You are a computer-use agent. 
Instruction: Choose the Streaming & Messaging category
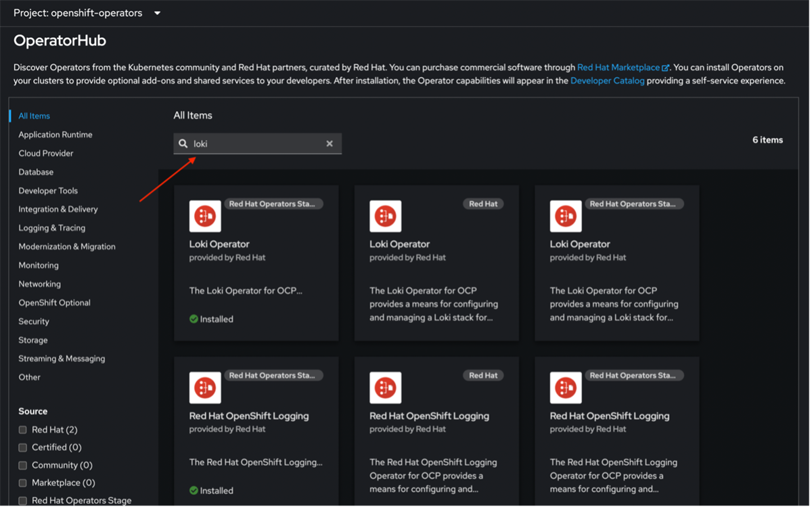coord(62,359)
